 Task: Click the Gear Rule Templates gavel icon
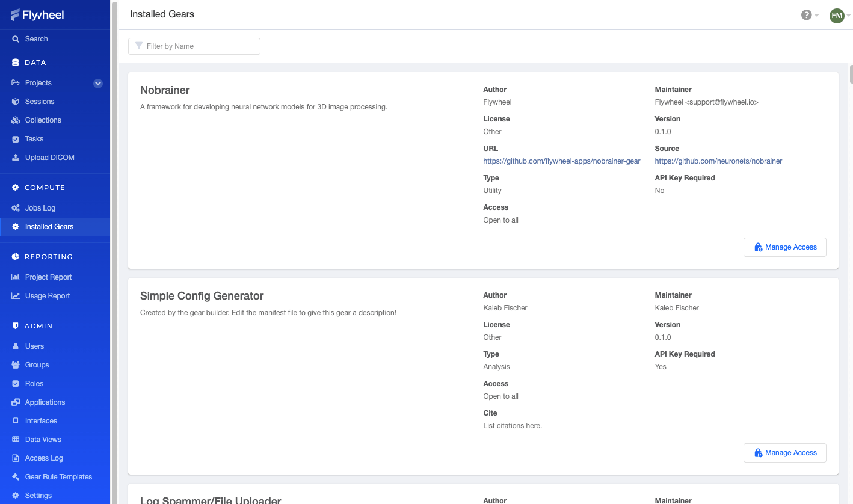(16, 477)
